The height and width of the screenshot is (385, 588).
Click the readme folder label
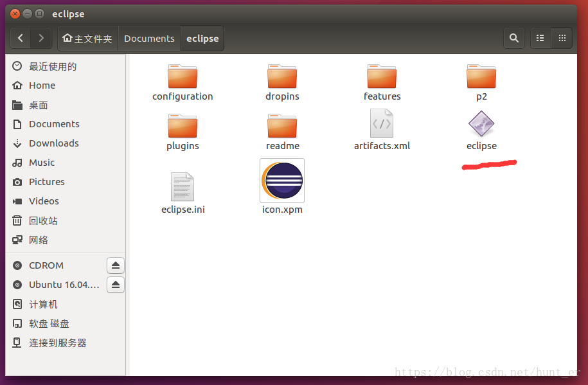pos(282,146)
